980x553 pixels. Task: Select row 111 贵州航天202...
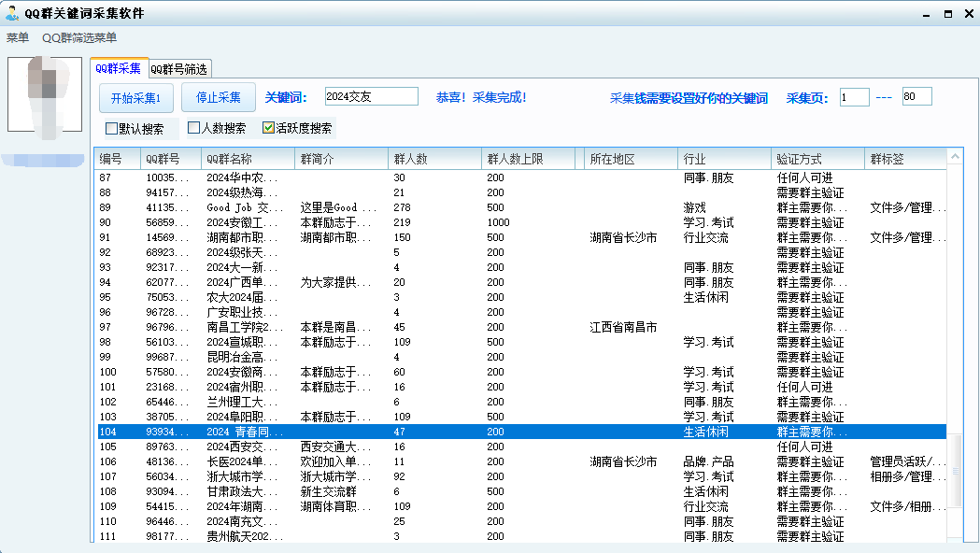pos(522,536)
